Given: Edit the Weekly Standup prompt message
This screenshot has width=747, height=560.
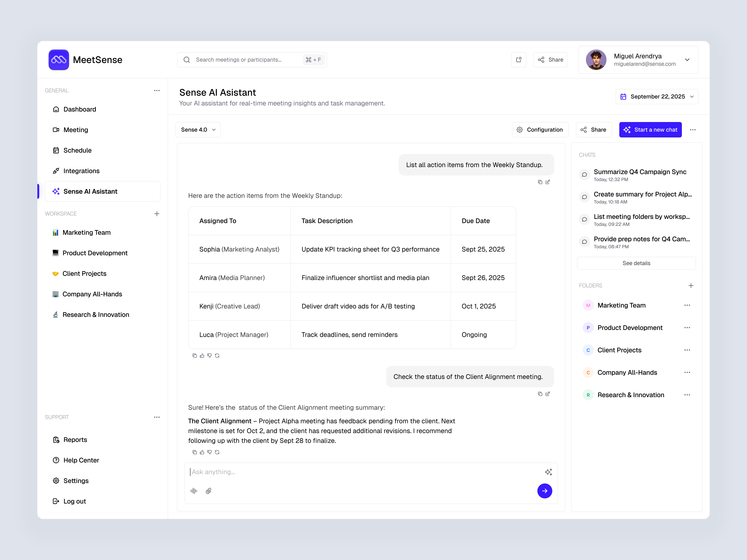Looking at the screenshot, I should click(x=548, y=182).
